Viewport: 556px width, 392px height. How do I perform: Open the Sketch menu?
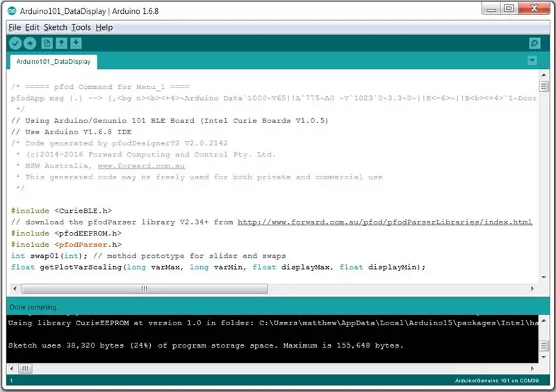click(x=56, y=27)
